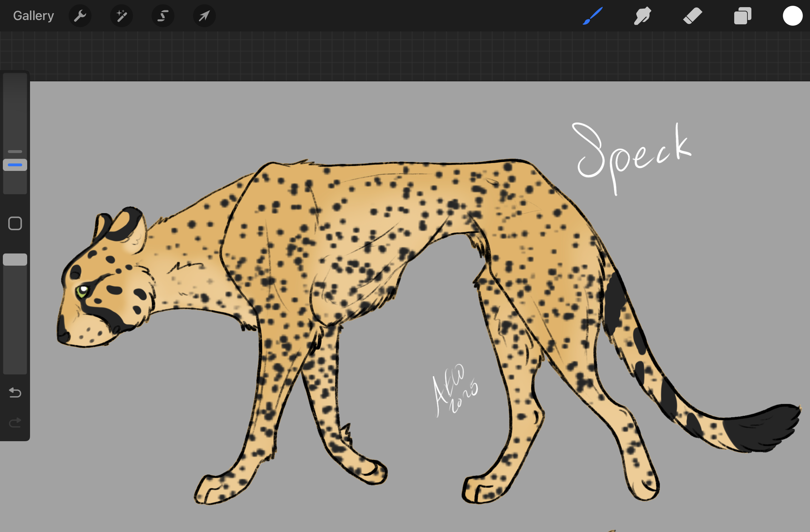This screenshot has height=532, width=810.
Task: Click the brush opacity slider handle
Action: [15, 260]
